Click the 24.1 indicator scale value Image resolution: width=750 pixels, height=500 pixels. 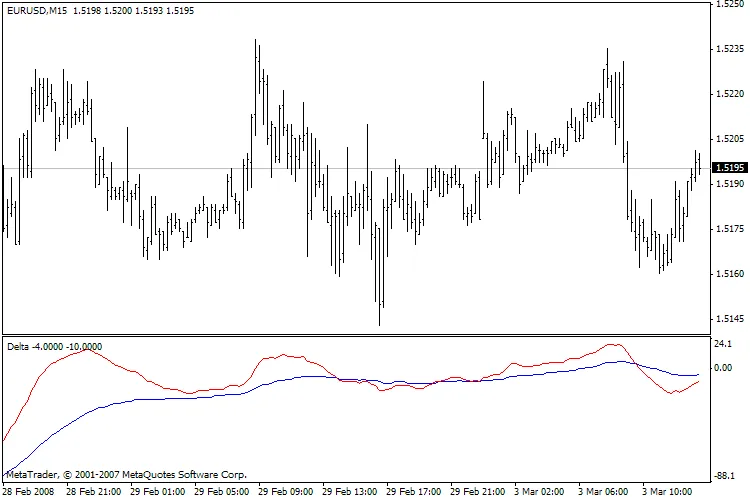click(724, 343)
